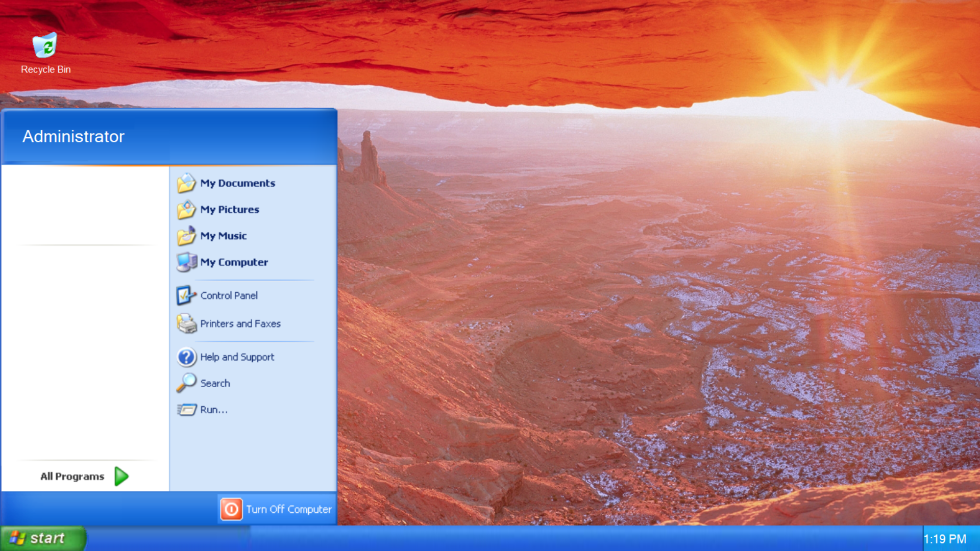Select the Control Panel menu entry text
This screenshot has height=551, width=980.
click(229, 295)
